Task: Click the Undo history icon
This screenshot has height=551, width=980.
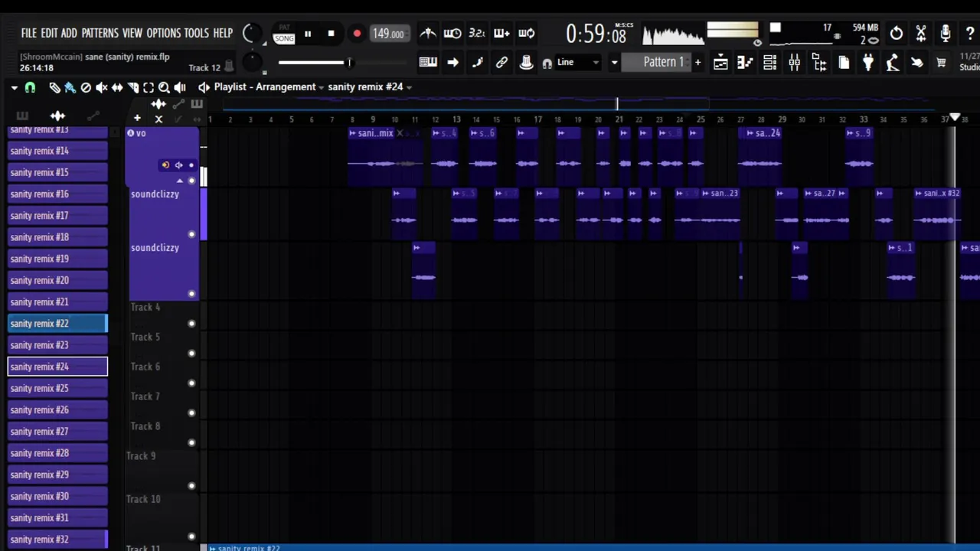Action: click(896, 34)
